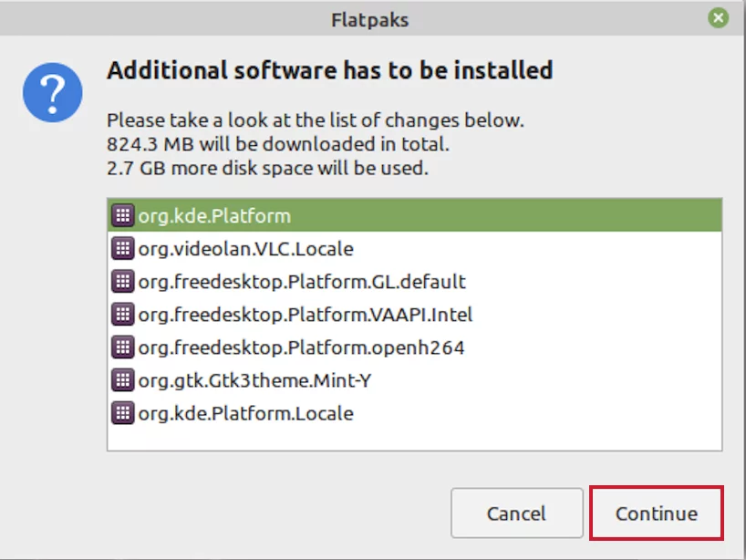Click the org.freedesktop.Platform.openh264 package icon
This screenshot has height=560, width=746.
tap(123, 347)
